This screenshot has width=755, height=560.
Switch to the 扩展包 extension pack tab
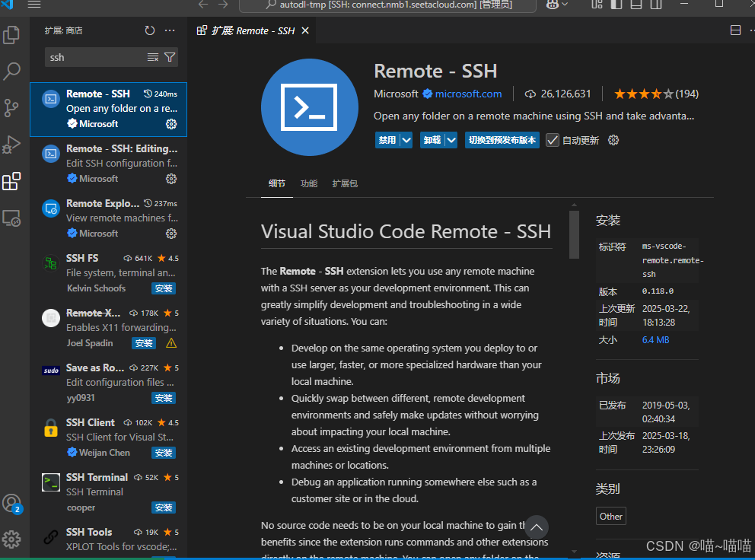click(x=345, y=183)
